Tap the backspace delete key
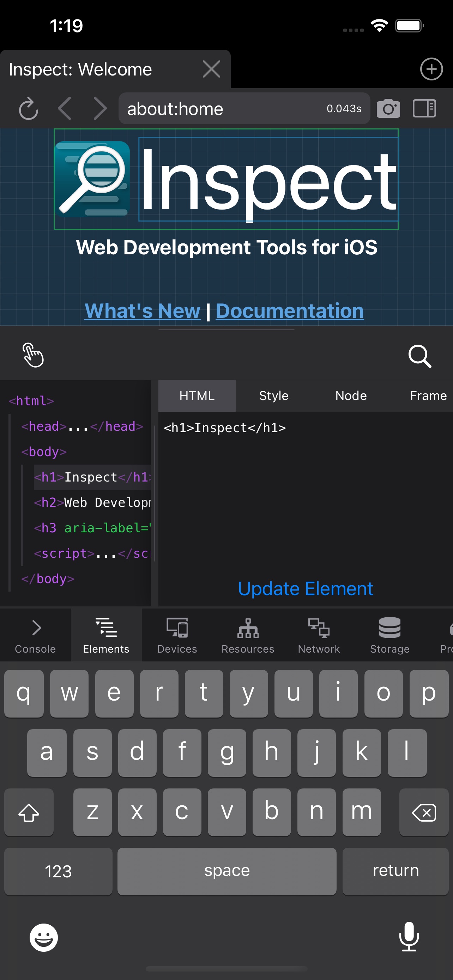The width and height of the screenshot is (453, 980). (x=424, y=812)
